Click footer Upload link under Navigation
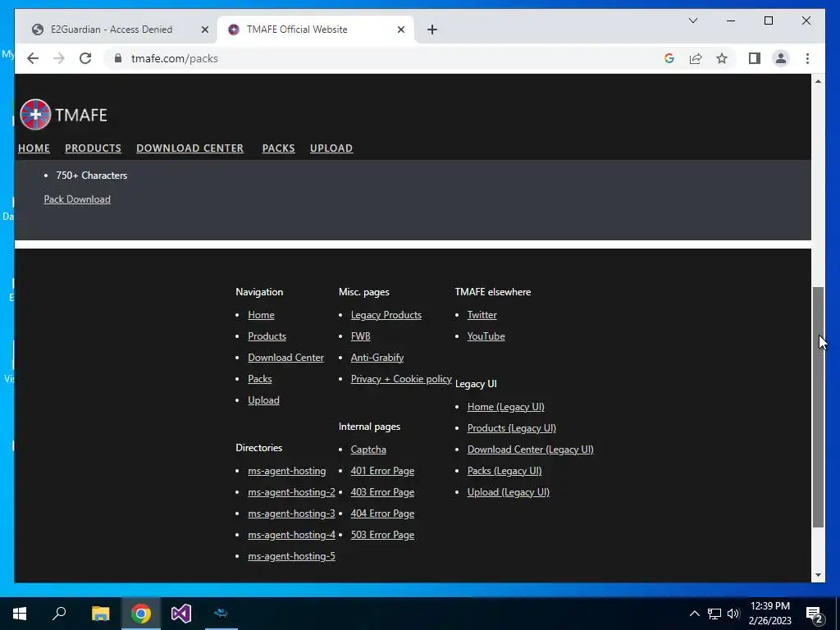The width and height of the screenshot is (840, 630). pos(263,400)
